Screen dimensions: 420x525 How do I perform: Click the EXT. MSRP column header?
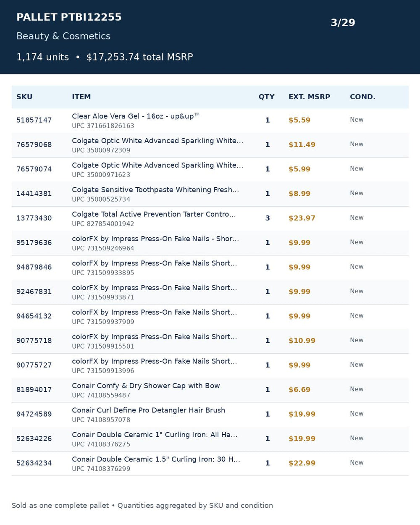point(309,97)
